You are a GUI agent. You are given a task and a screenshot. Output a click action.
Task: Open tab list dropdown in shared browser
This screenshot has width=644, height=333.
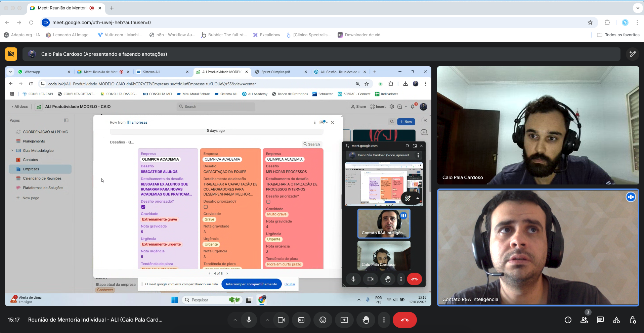[10, 72]
